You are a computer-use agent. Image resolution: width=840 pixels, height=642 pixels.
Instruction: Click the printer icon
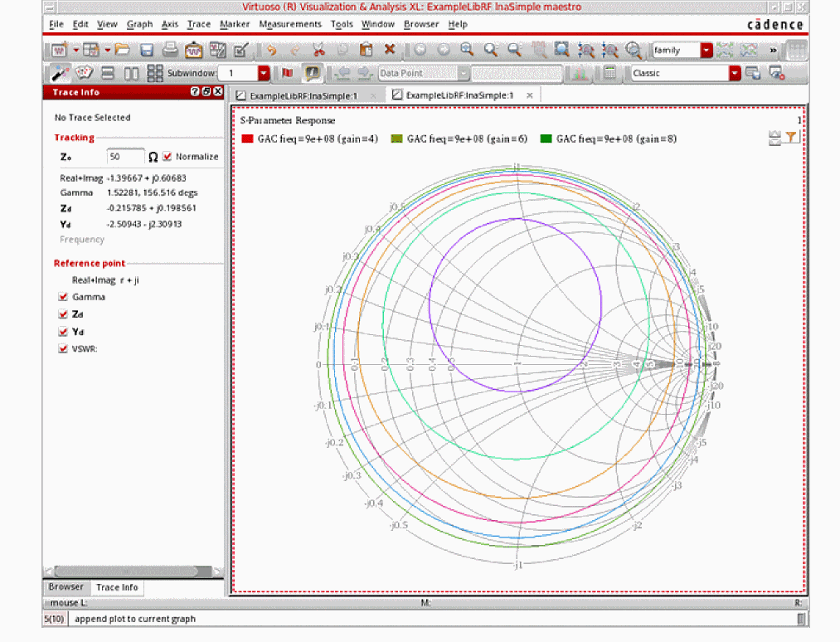click(170, 50)
